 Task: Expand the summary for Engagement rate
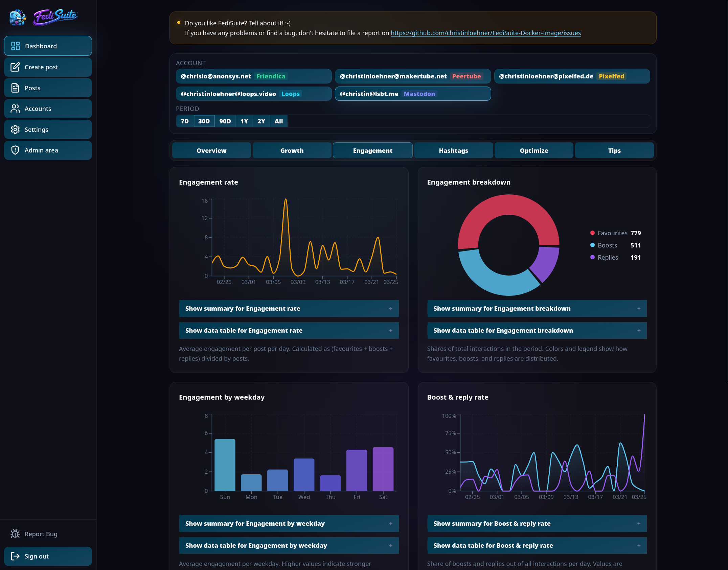tap(289, 308)
